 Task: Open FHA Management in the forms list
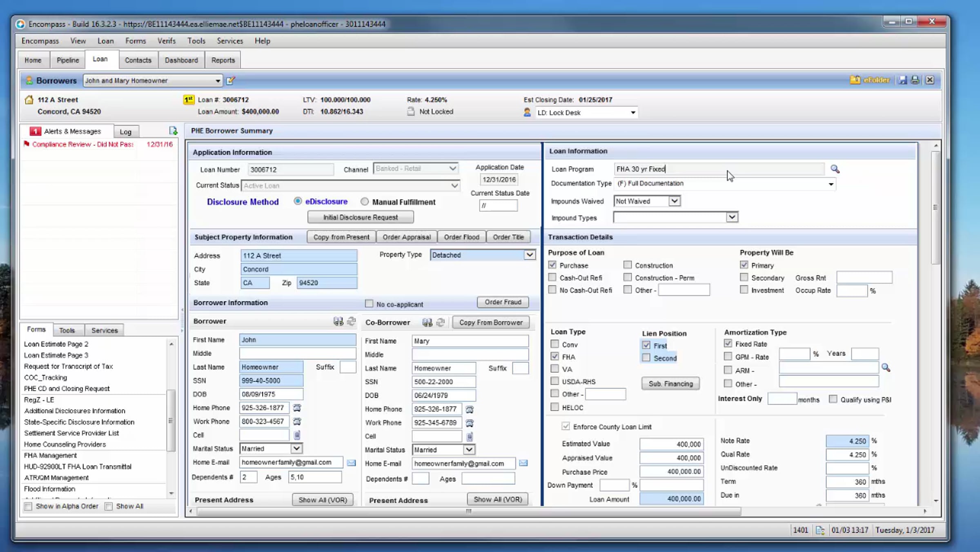[x=50, y=455]
